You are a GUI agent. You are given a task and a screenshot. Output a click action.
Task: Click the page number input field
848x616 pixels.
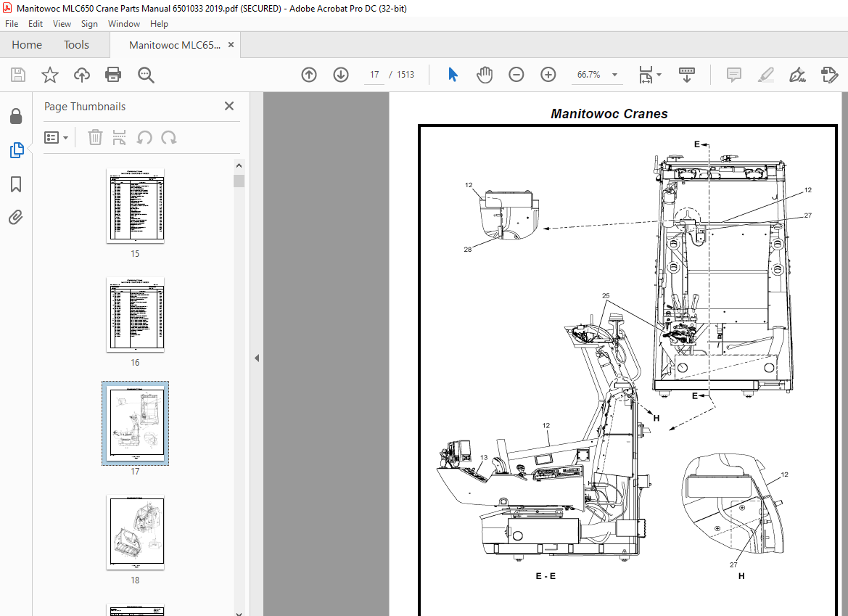pyautogui.click(x=375, y=75)
